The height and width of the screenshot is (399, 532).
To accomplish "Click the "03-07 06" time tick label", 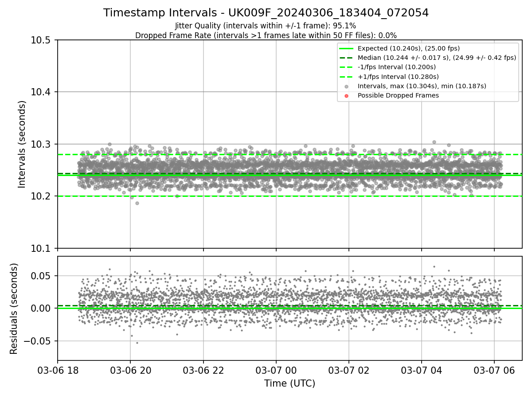I will [x=494, y=370].
